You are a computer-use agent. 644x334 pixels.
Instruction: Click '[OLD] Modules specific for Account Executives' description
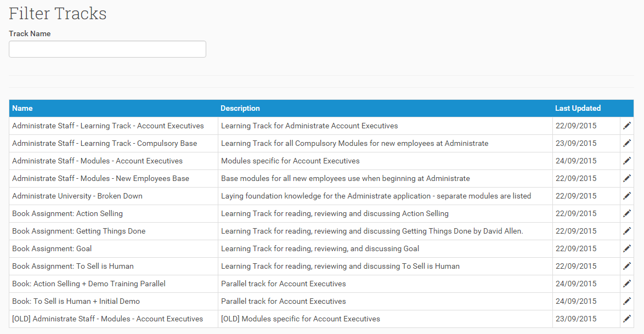pyautogui.click(x=301, y=319)
